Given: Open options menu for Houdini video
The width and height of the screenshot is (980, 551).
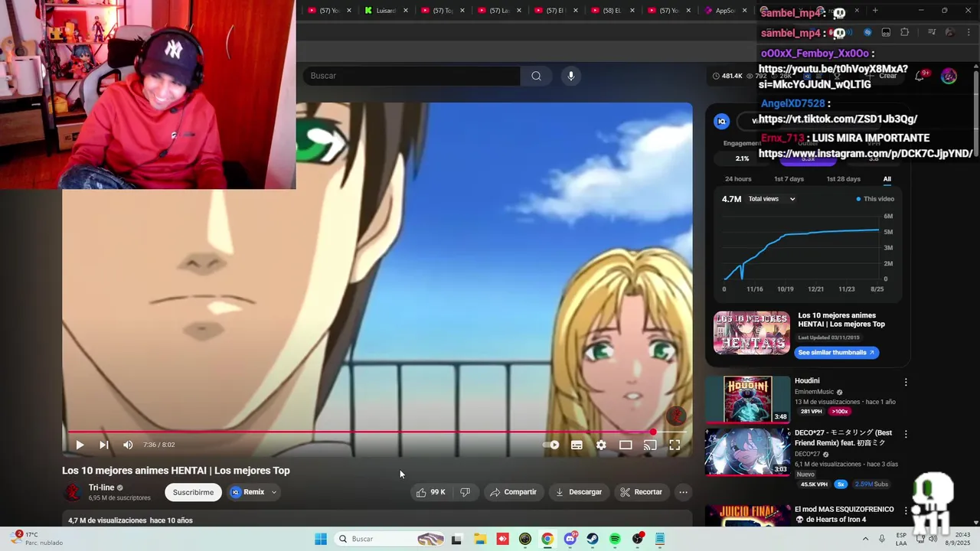Looking at the screenshot, I should [906, 382].
